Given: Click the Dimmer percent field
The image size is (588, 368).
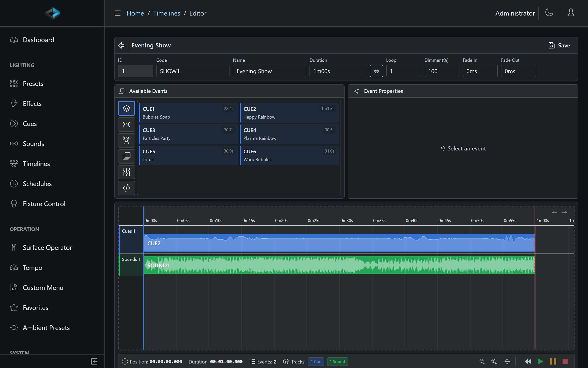Looking at the screenshot, I should click(442, 71).
